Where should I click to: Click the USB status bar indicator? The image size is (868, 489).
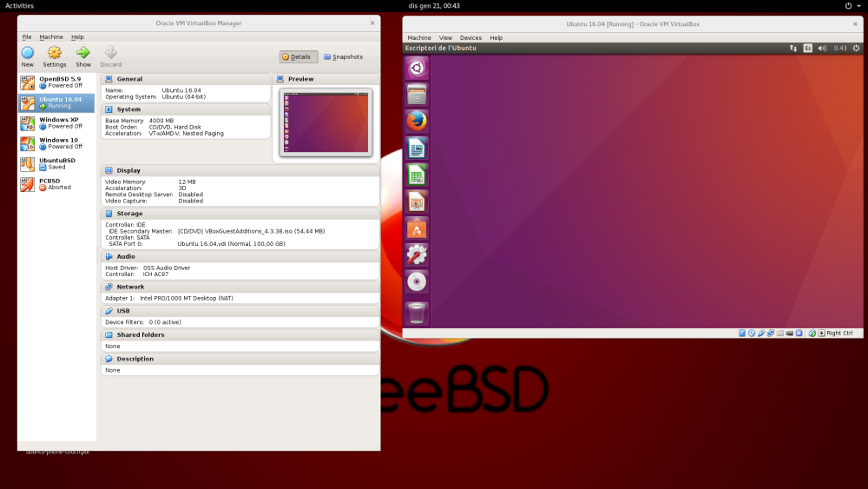761,334
